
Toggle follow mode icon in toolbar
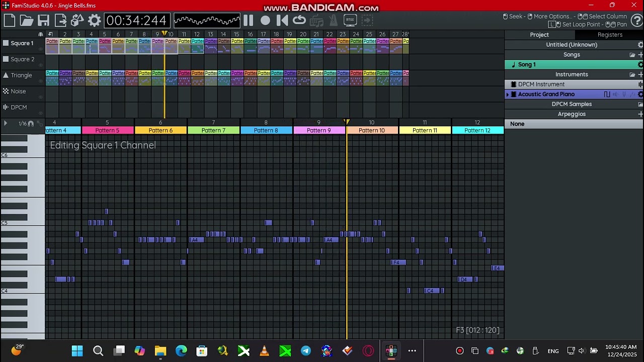click(367, 21)
